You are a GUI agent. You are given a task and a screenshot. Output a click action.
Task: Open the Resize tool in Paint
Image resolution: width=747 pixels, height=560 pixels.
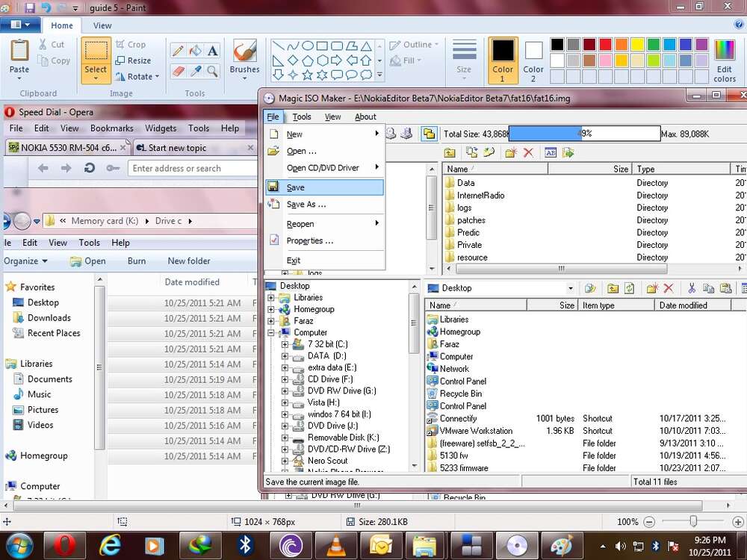pos(133,60)
